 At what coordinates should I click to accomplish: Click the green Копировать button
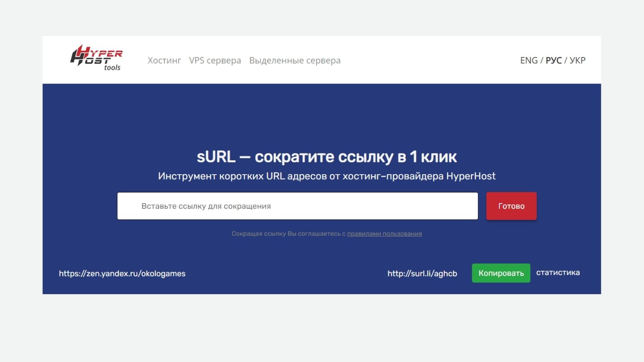(501, 273)
